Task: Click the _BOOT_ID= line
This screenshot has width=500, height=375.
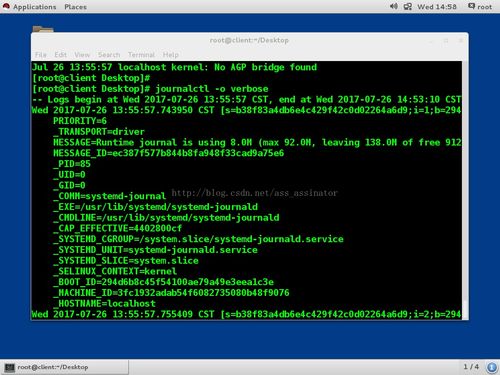Action: click(163, 282)
